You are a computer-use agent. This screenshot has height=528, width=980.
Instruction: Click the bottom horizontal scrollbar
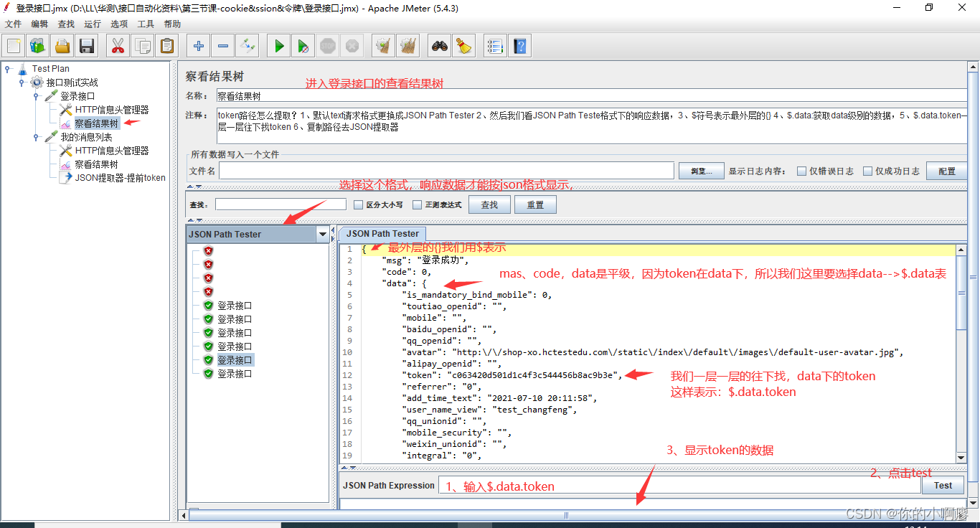click(x=567, y=515)
